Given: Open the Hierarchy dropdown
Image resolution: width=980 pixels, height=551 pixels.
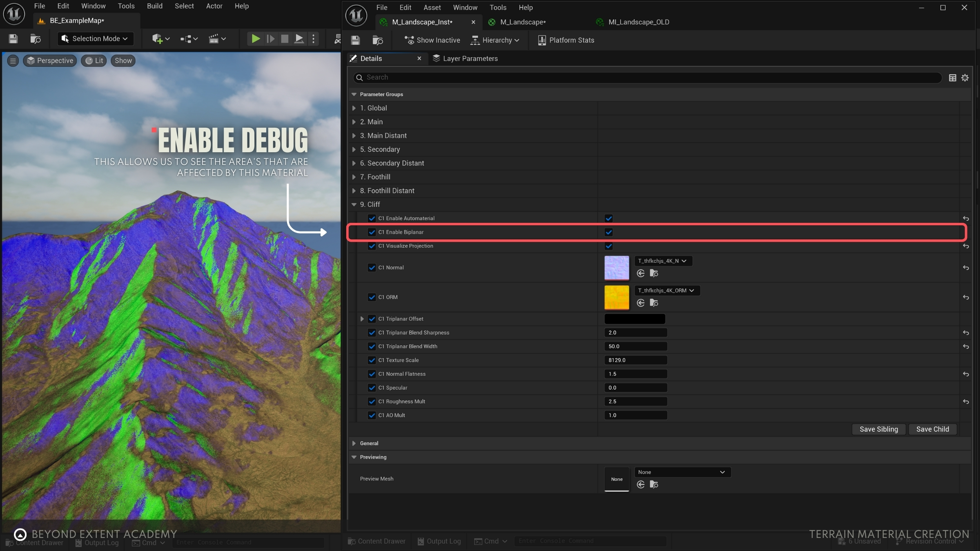Looking at the screenshot, I should click(495, 40).
